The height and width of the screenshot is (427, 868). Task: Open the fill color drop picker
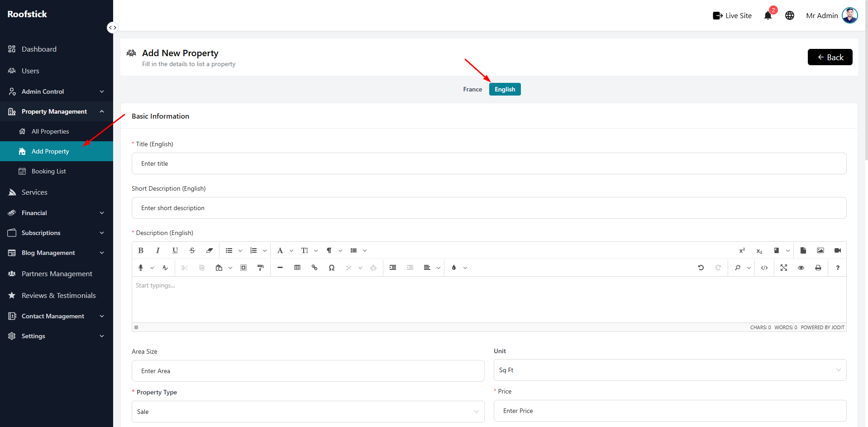click(x=454, y=268)
